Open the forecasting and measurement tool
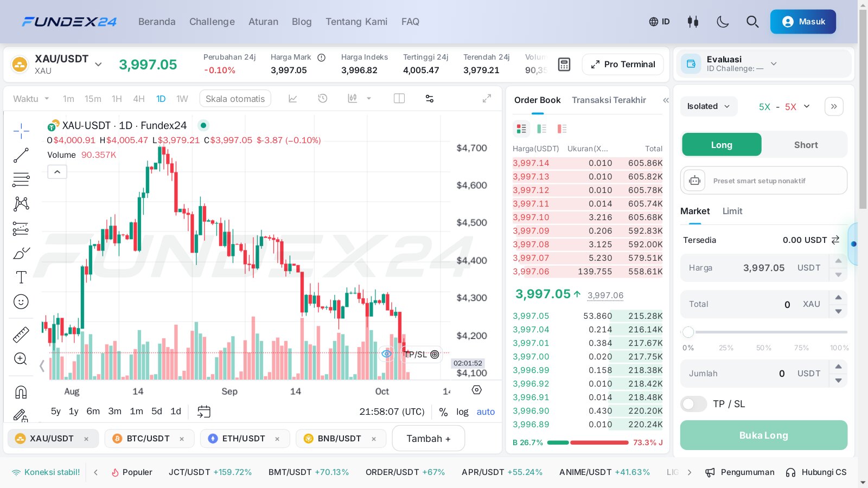The width and height of the screenshot is (868, 488). [21, 229]
